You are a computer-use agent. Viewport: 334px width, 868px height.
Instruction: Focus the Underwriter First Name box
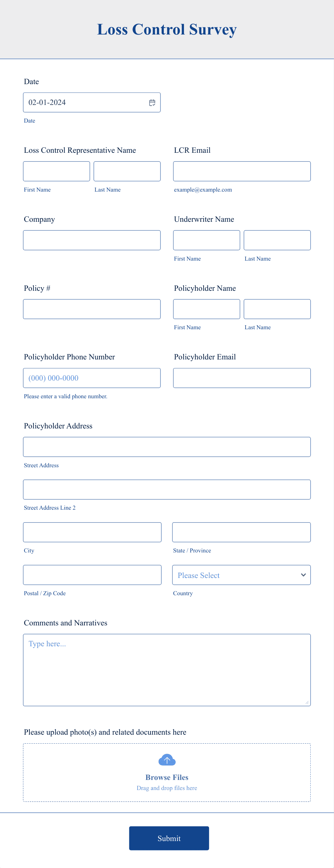[206, 240]
